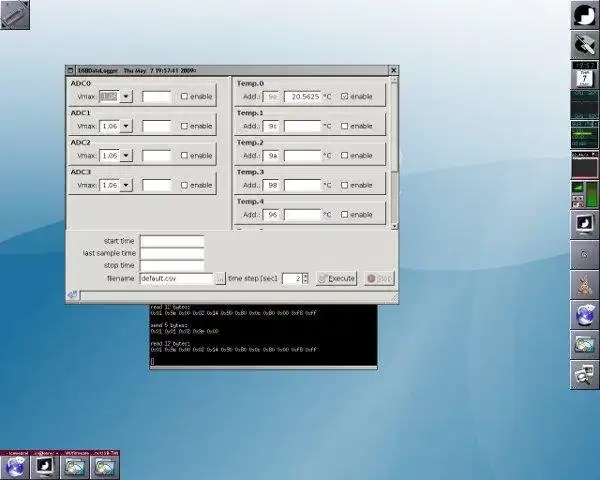This screenshot has height=480, width=600.
Task: Open the USBDataLogger window menu icon
Action: click(70, 70)
